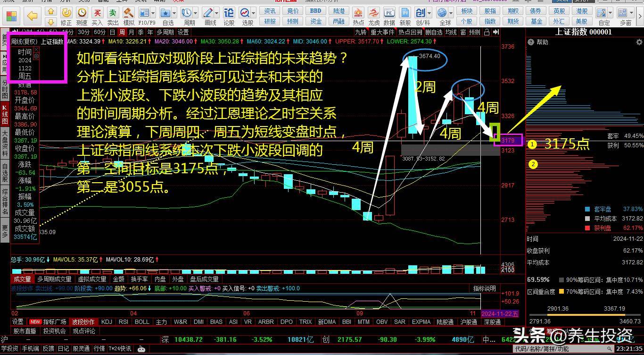Screen dimensions: 644x355
Task: Select the 波段炒作 indicator tab
Action: tap(84, 322)
